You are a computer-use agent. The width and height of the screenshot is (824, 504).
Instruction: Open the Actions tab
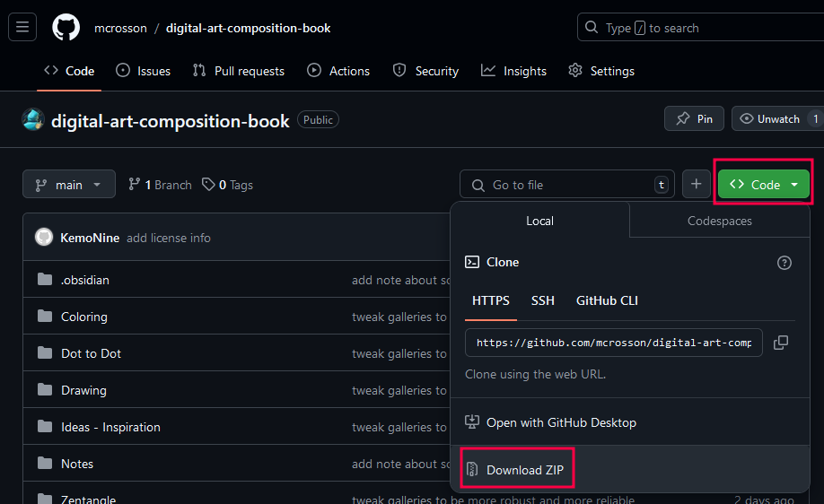(338, 71)
